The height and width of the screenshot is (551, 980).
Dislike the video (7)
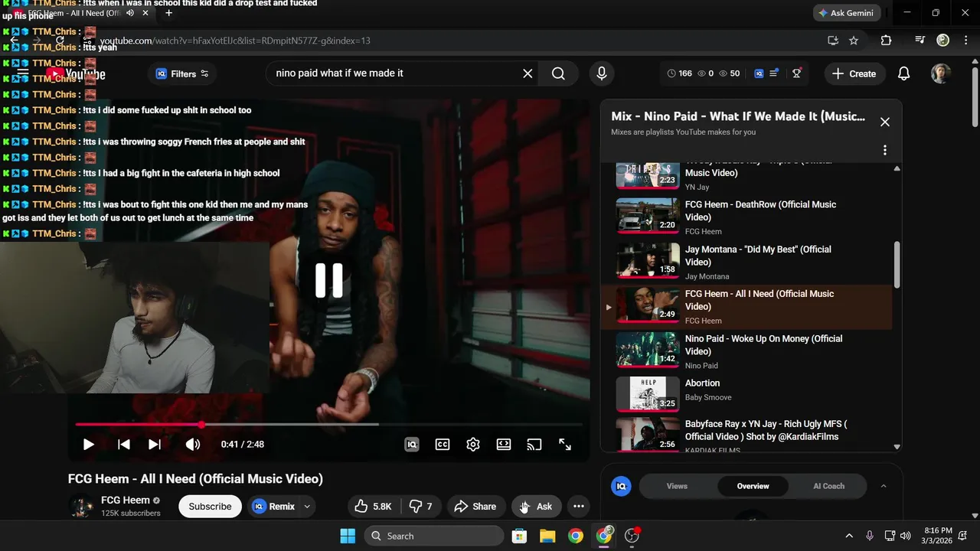pyautogui.click(x=420, y=507)
